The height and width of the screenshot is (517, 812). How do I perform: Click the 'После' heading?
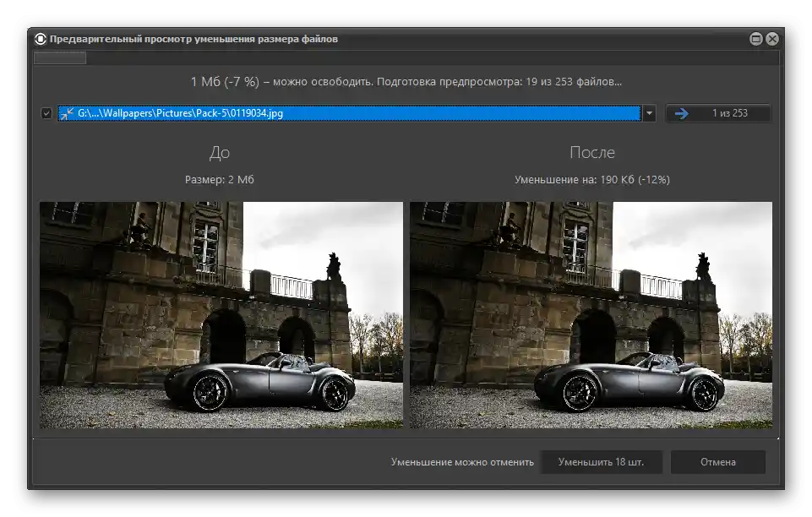coord(592,152)
